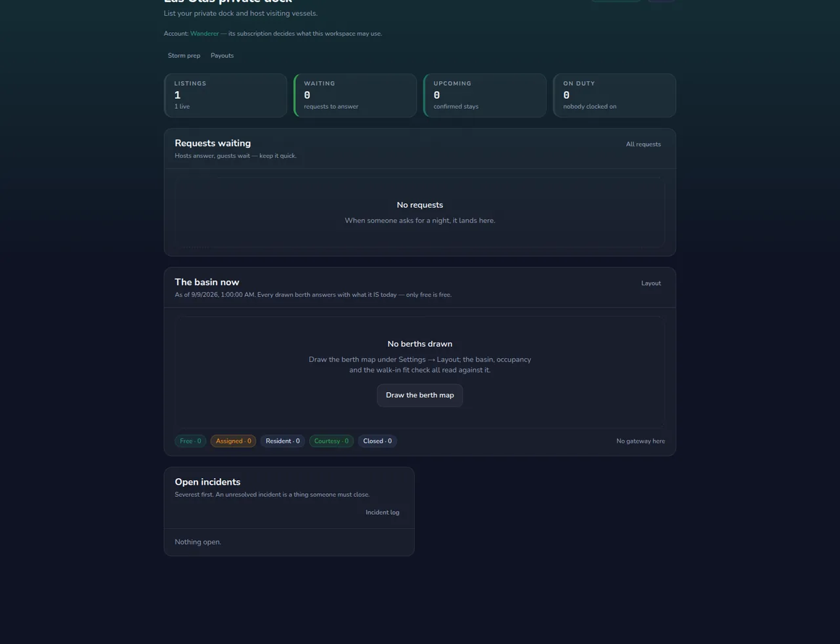Click the Draw the berth map button
This screenshot has height=644, width=840.
(x=420, y=395)
